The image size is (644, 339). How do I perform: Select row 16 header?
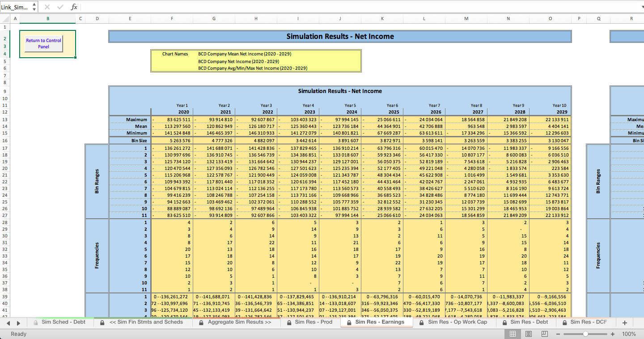[x=4, y=140]
